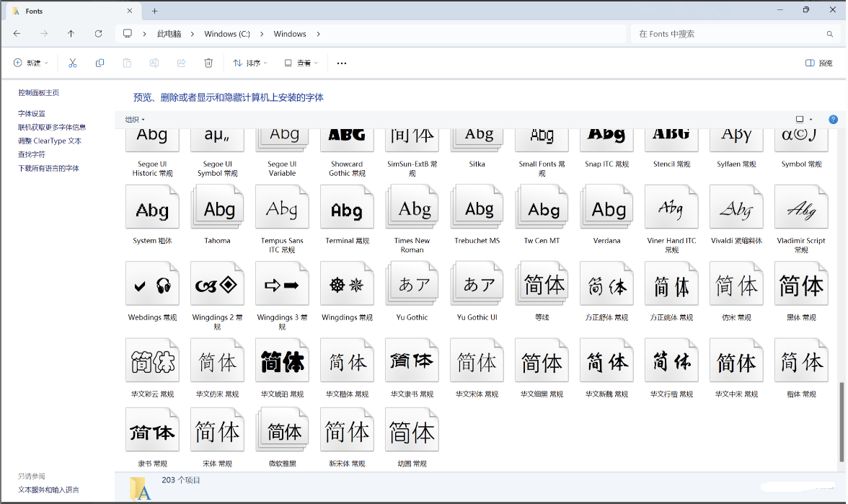This screenshot has height=504, width=848.
Task: Open the 组织 (Organize) dropdown
Action: click(x=135, y=120)
